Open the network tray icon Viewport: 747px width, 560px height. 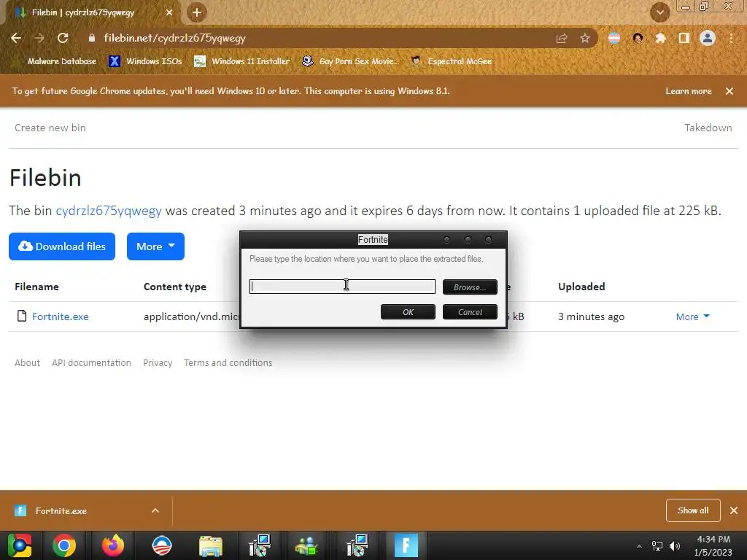point(657,546)
